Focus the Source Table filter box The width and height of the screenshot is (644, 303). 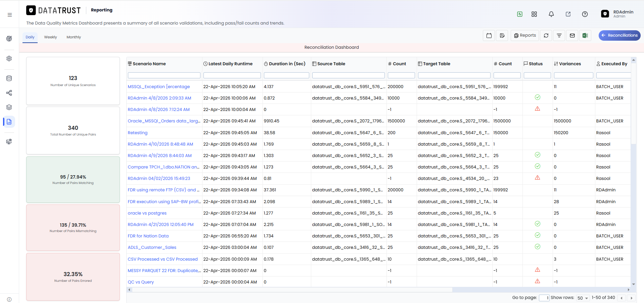349,76
